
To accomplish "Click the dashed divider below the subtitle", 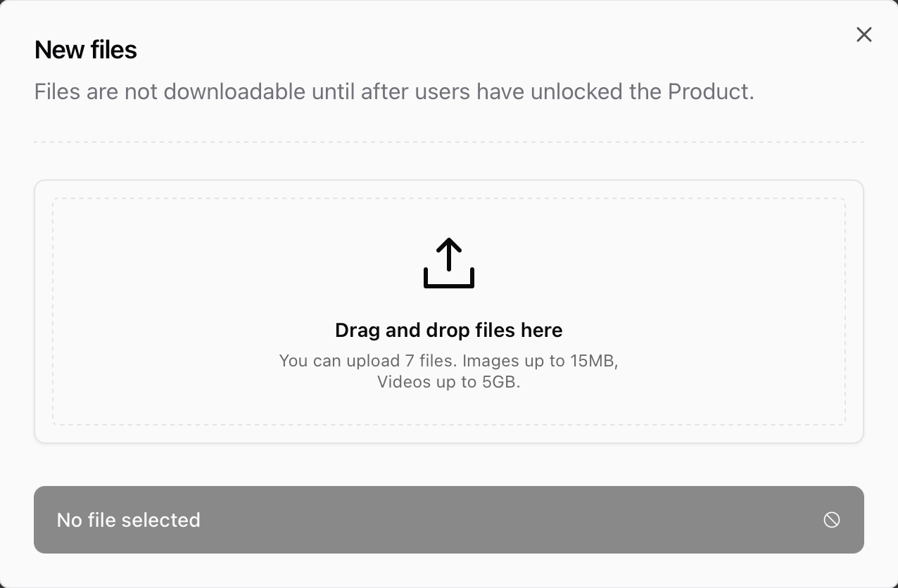I will (448, 141).
